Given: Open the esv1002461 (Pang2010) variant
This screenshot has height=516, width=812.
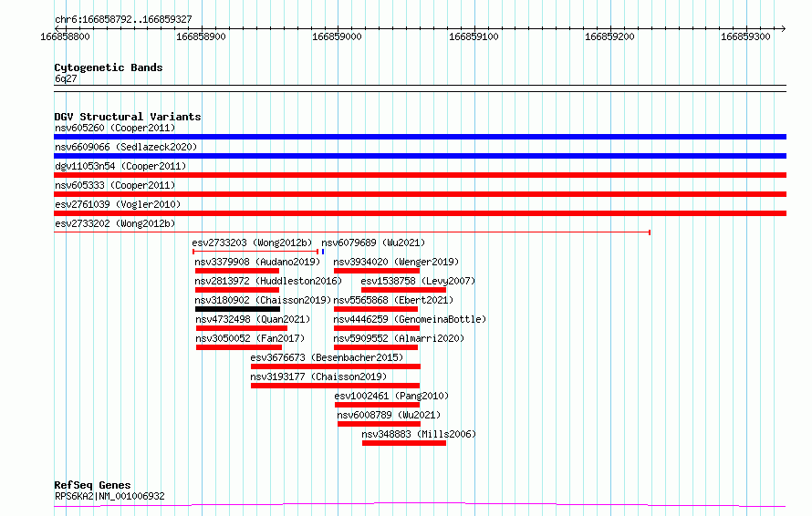Looking at the screenshot, I should (x=391, y=396).
